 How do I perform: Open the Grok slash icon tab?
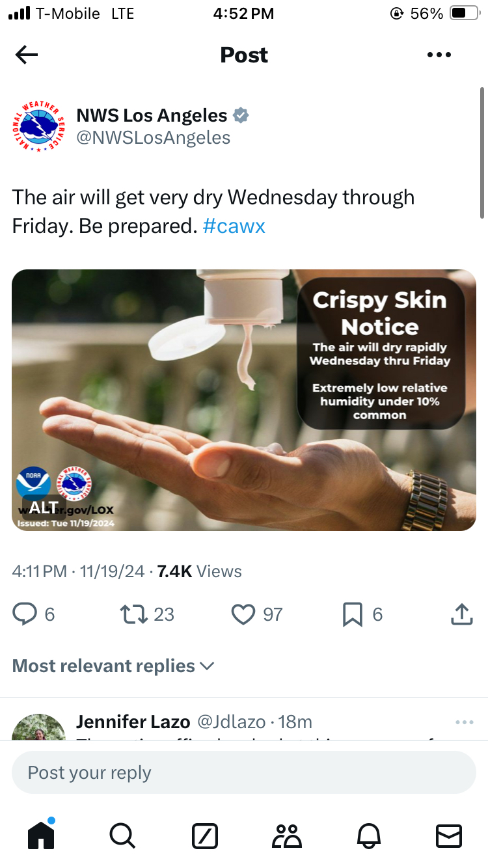(x=205, y=835)
